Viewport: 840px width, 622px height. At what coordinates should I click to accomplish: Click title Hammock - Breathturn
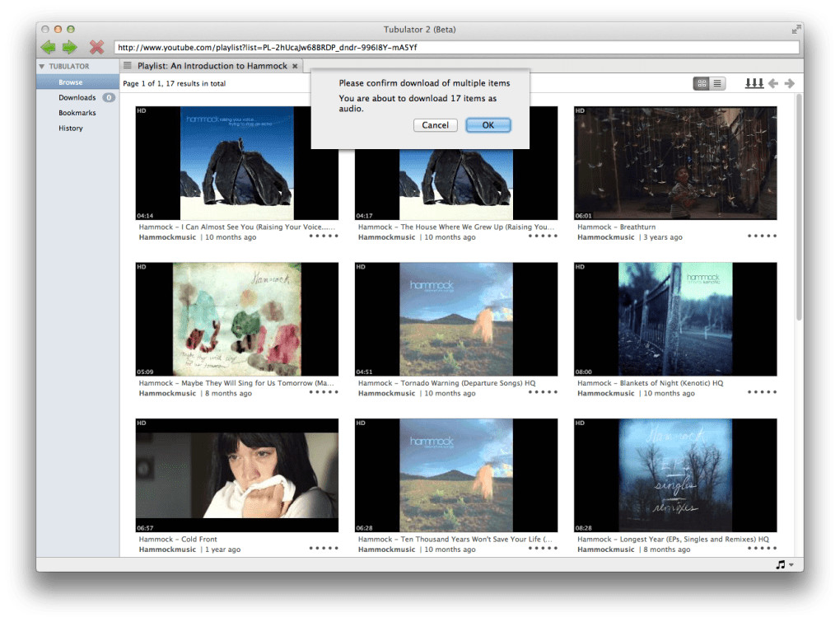coord(616,227)
